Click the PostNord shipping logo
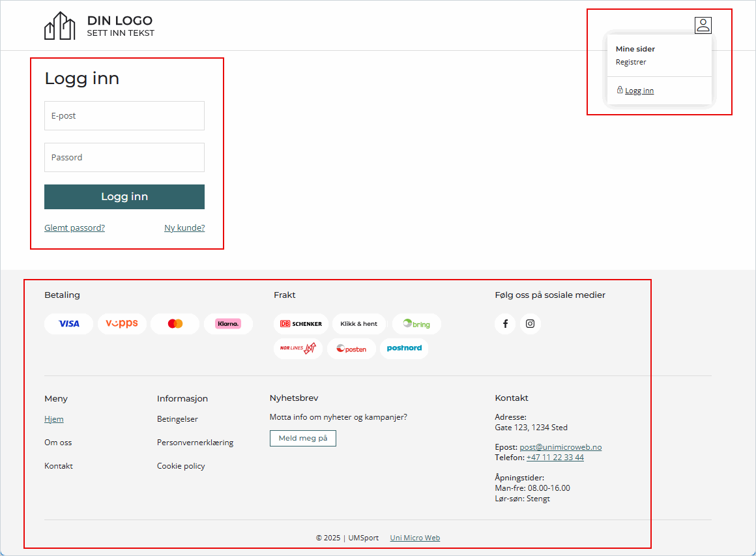Viewport: 756px width, 556px height. point(404,349)
